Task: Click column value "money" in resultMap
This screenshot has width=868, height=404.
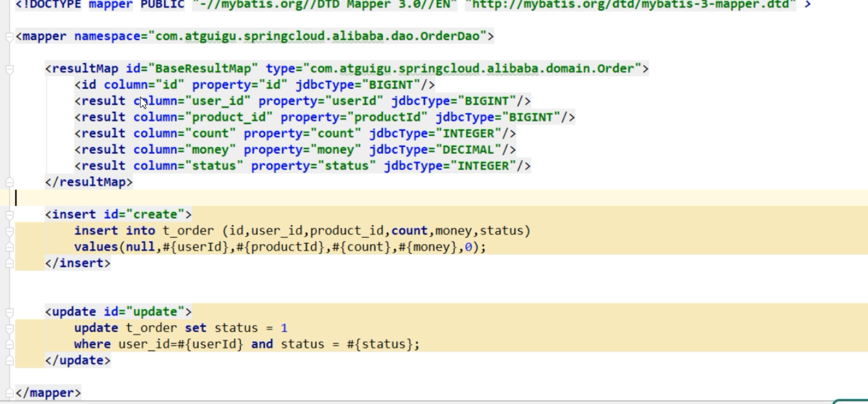Action: tap(210, 150)
